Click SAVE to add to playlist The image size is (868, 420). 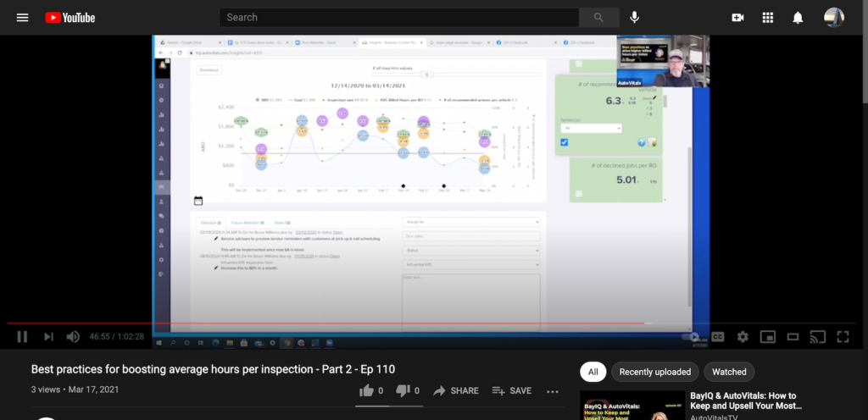[x=511, y=390]
